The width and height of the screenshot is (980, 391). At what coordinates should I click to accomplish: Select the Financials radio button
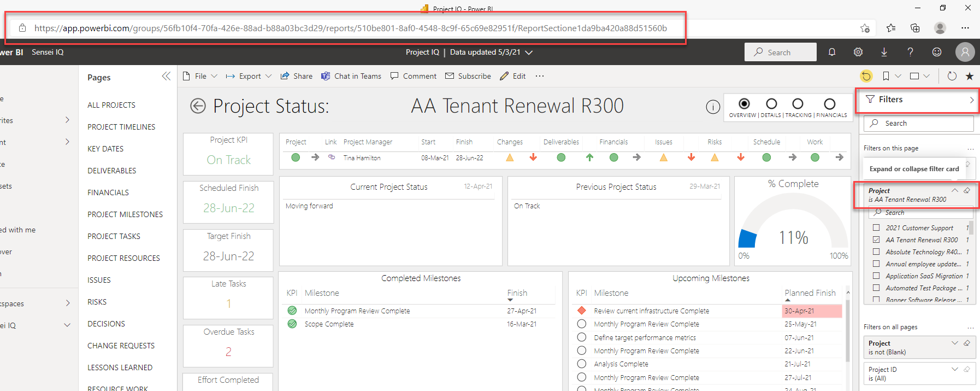tap(829, 104)
